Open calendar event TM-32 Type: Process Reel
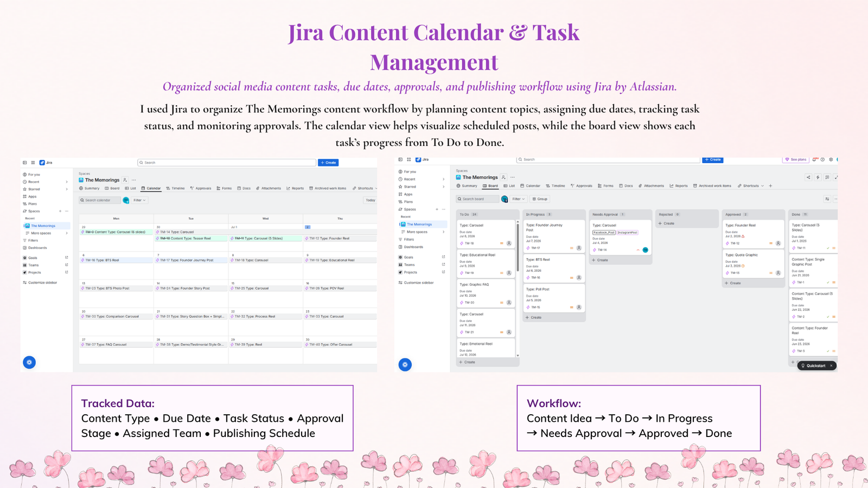The width and height of the screenshot is (868, 488). point(265,317)
